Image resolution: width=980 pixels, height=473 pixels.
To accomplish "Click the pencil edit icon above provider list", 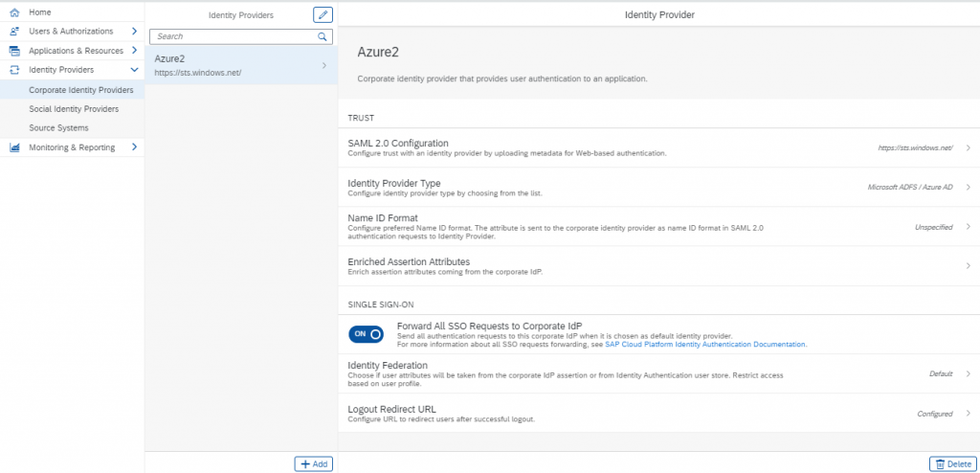I will coord(323,15).
